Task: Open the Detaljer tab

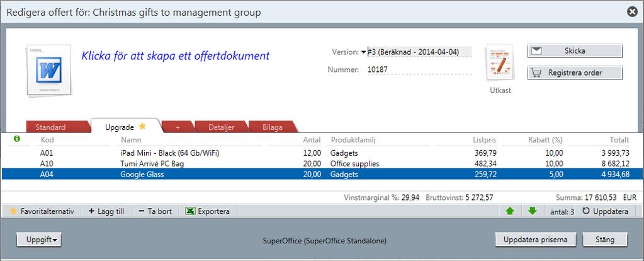Action: point(222,127)
